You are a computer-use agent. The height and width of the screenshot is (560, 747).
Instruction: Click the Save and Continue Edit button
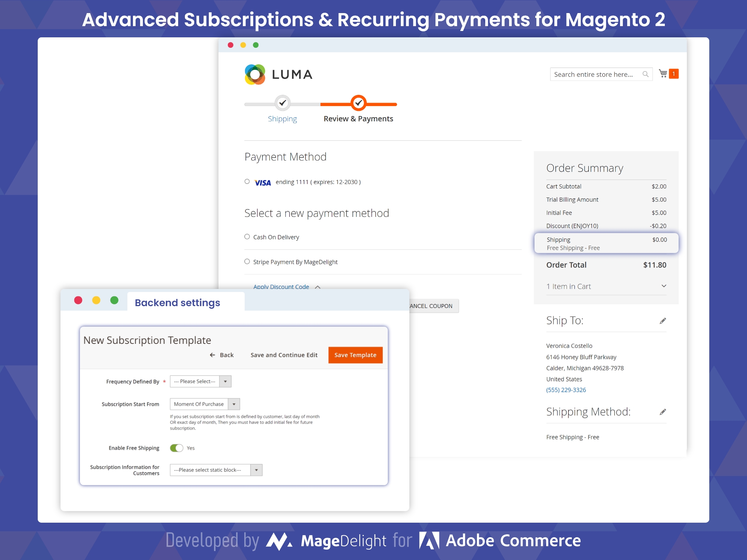point(285,355)
